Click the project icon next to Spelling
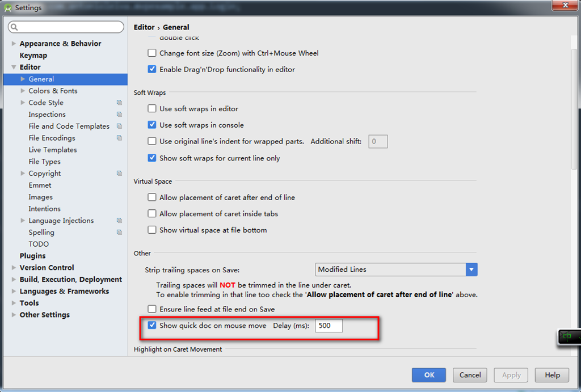581x392 pixels. tap(119, 233)
